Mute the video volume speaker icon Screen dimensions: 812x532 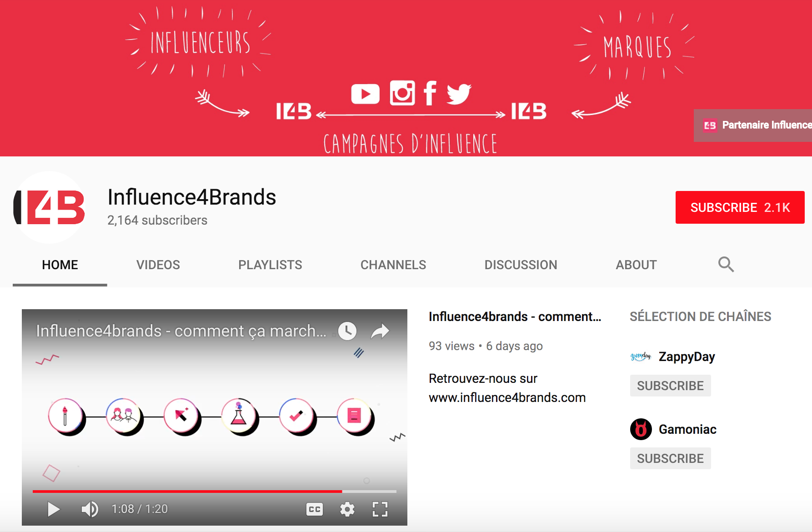pos(90,509)
